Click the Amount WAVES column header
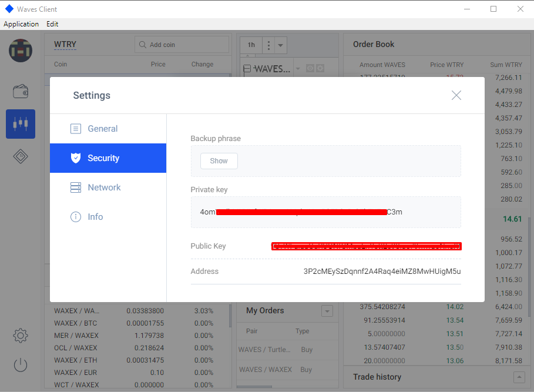This screenshot has width=534, height=392. click(382, 65)
